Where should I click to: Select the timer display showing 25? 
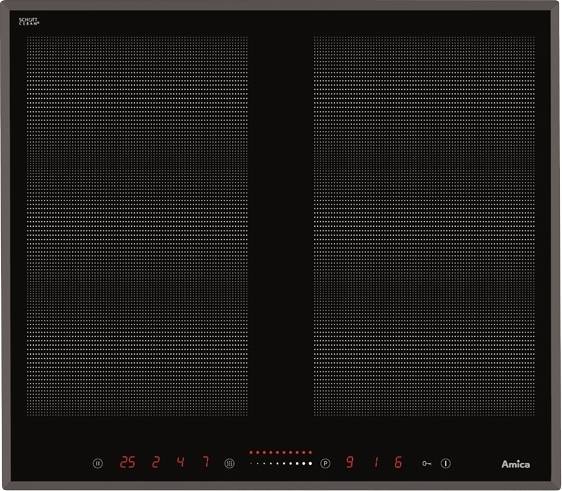click(127, 462)
